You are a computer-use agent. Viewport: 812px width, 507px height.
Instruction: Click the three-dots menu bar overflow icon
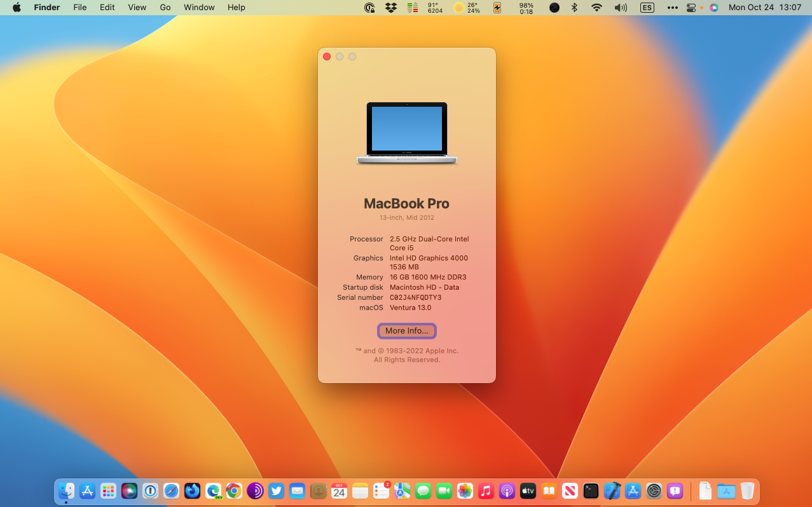tap(672, 8)
